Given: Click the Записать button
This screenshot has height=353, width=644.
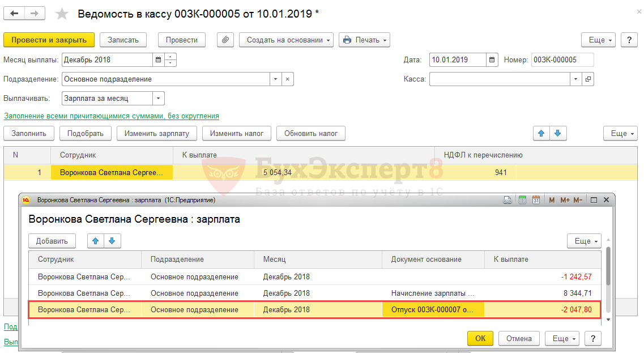Looking at the screenshot, I should click(123, 40).
